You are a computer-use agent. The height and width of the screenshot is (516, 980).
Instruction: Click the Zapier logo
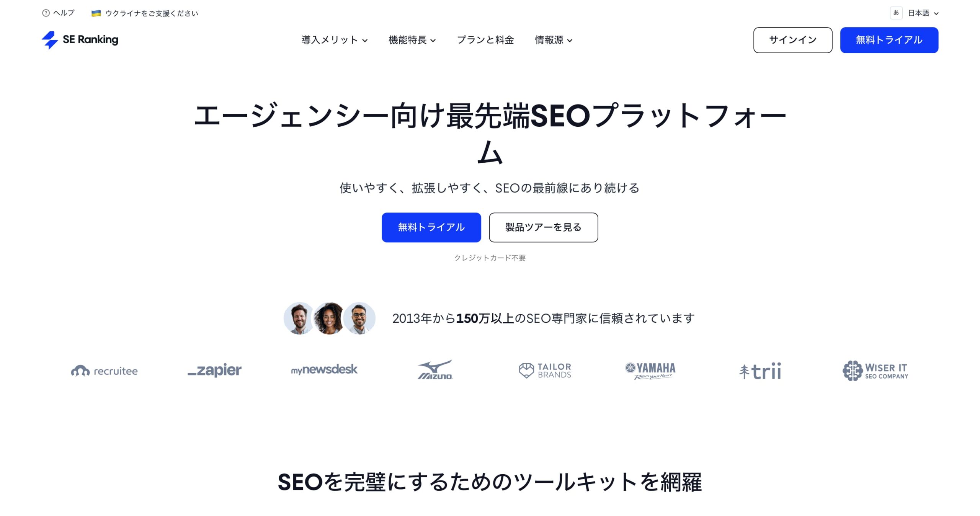[214, 370]
